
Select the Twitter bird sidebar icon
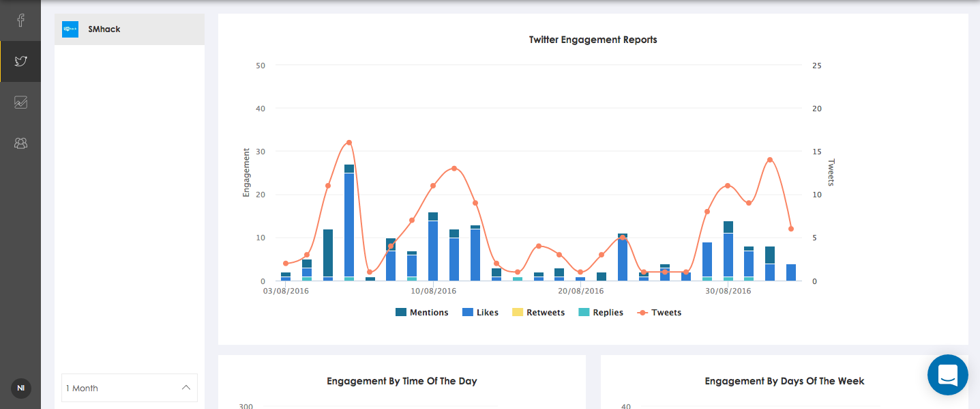(x=20, y=61)
